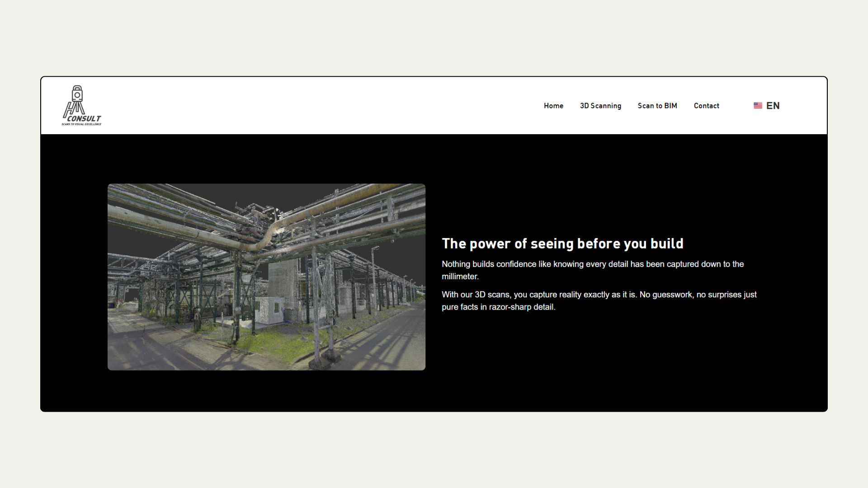The width and height of the screenshot is (868, 488).
Task: Click the US flag icon
Action: pos(758,106)
